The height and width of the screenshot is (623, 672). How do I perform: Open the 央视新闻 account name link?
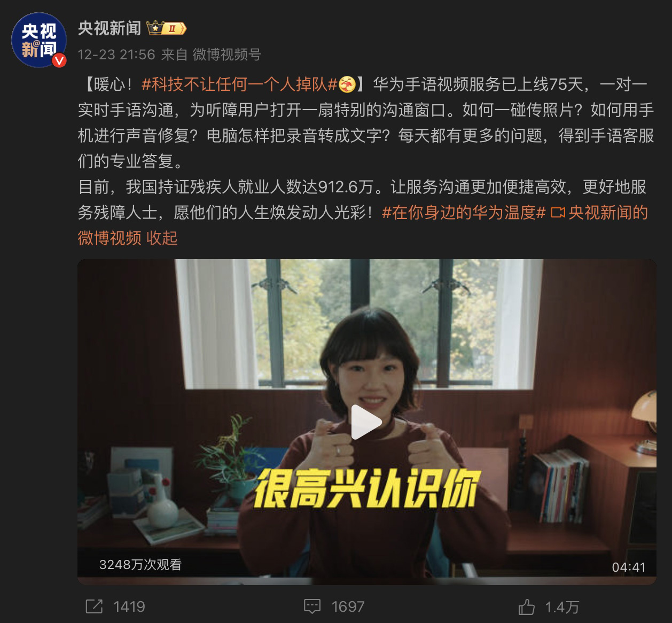(x=110, y=28)
